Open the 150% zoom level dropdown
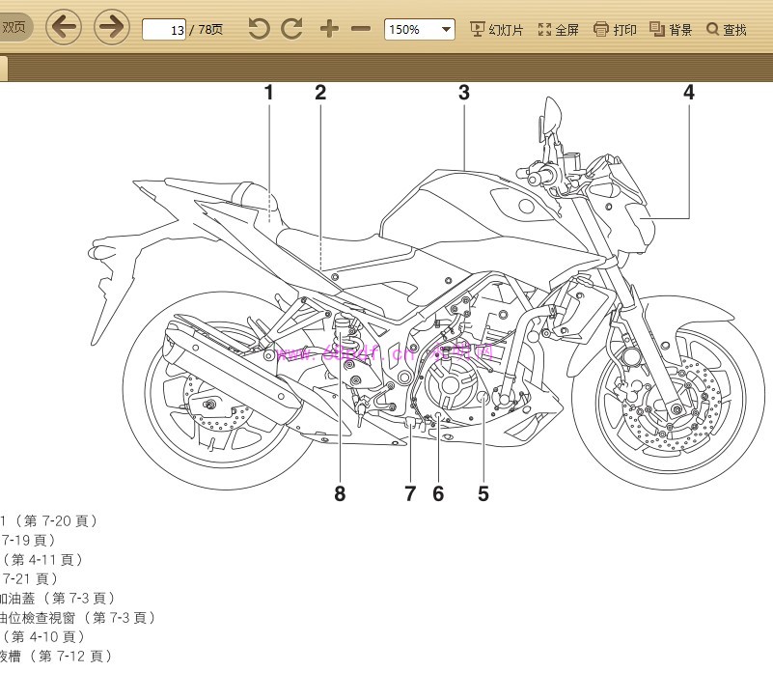Screen dimensions: 773x700 tap(419, 30)
